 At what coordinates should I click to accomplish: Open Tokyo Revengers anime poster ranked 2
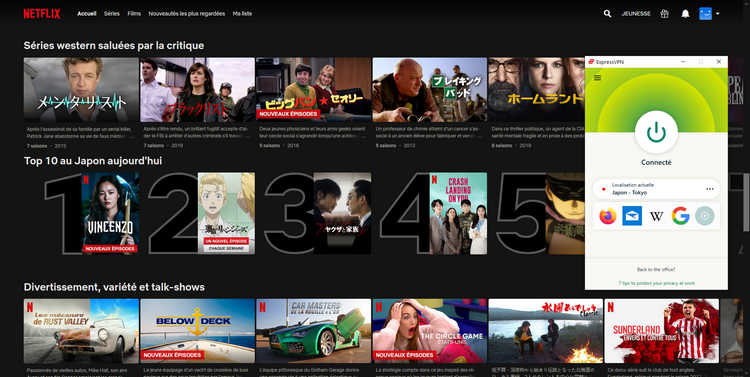(x=226, y=213)
